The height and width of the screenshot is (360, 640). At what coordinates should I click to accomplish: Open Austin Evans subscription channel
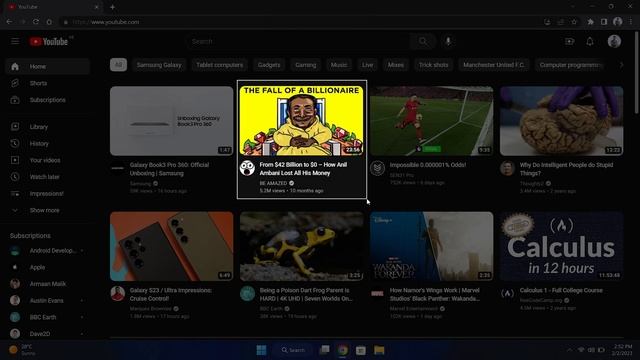tap(48, 301)
